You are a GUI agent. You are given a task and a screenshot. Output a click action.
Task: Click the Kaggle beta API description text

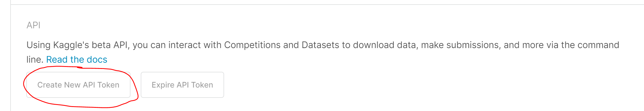[x=323, y=52]
